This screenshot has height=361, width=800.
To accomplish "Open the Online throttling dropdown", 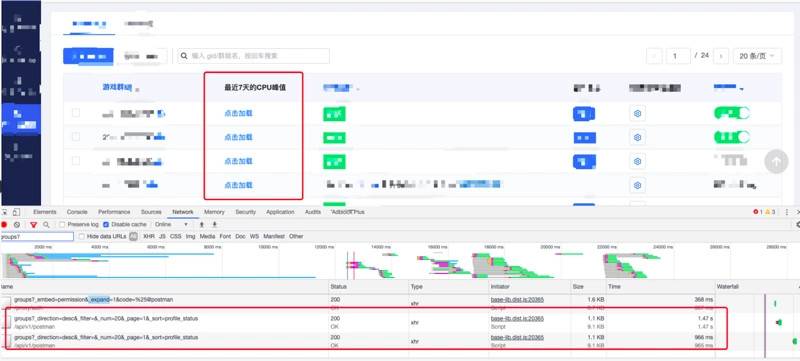I will point(171,224).
